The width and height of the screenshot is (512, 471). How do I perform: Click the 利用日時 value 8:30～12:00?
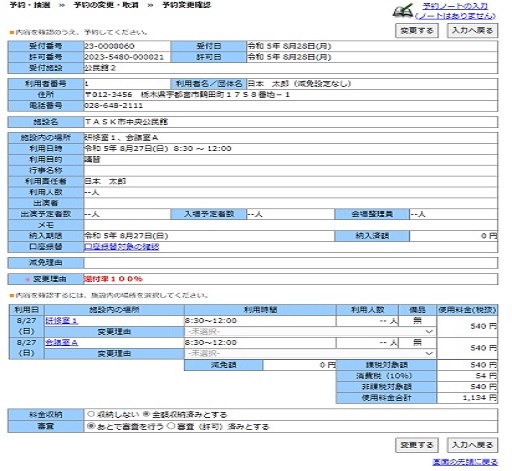(x=202, y=149)
